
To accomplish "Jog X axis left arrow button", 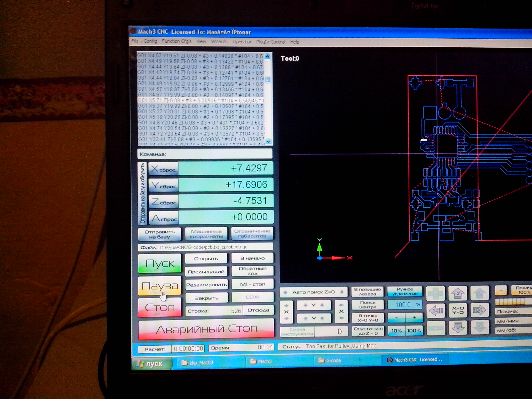I will [x=436, y=311].
